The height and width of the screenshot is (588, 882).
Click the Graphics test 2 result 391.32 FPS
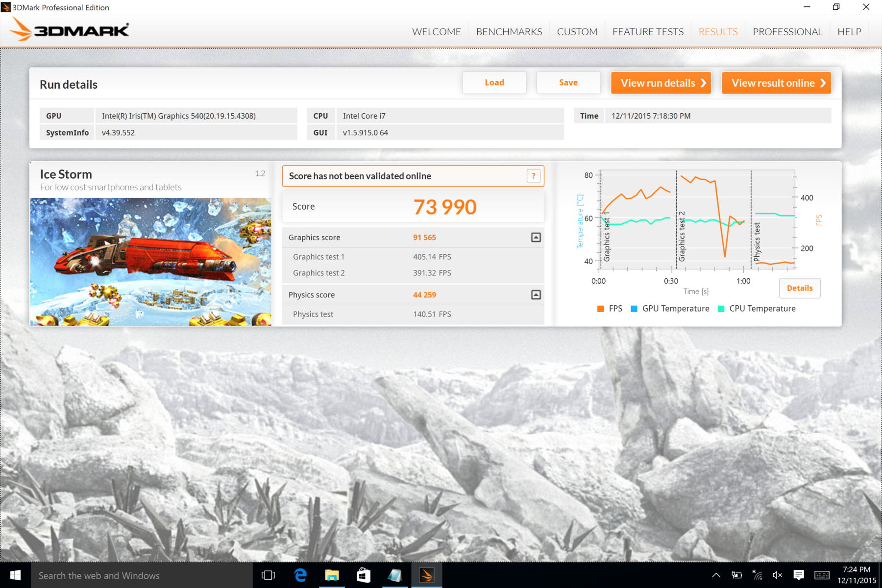pyautogui.click(x=432, y=273)
